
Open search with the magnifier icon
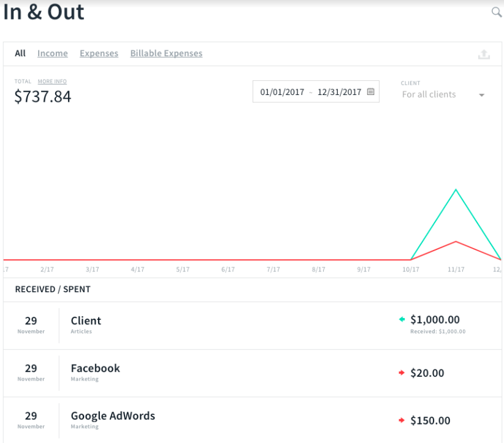[497, 12]
